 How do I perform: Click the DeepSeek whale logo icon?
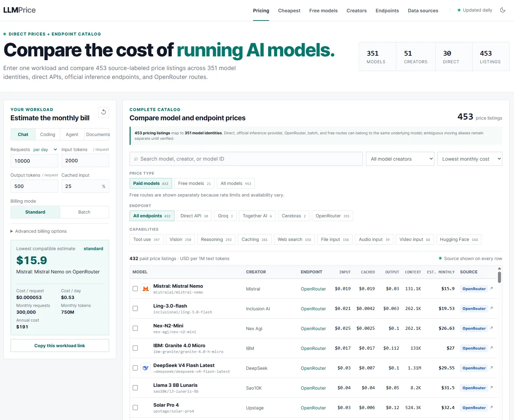click(146, 368)
